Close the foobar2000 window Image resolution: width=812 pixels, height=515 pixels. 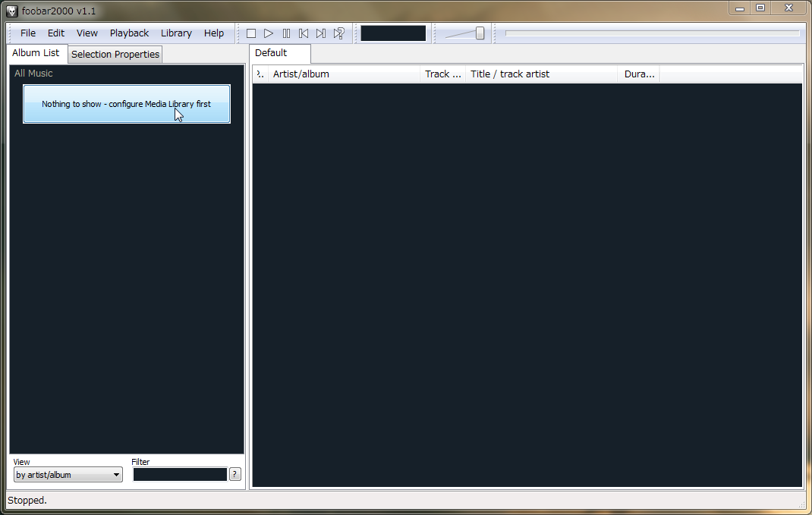click(x=788, y=8)
